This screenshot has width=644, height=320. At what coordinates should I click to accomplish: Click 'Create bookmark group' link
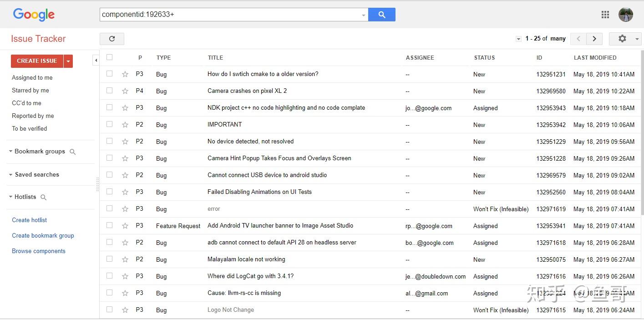[x=43, y=235]
